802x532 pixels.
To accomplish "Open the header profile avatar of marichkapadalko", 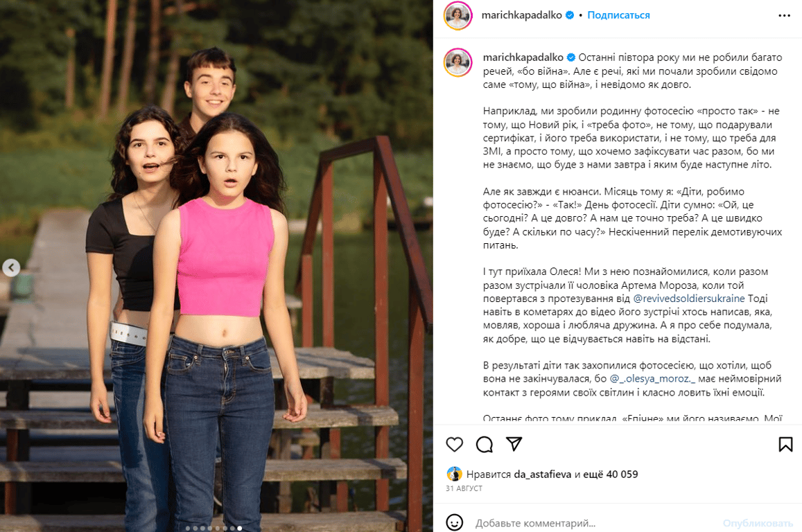I will pyautogui.click(x=457, y=16).
